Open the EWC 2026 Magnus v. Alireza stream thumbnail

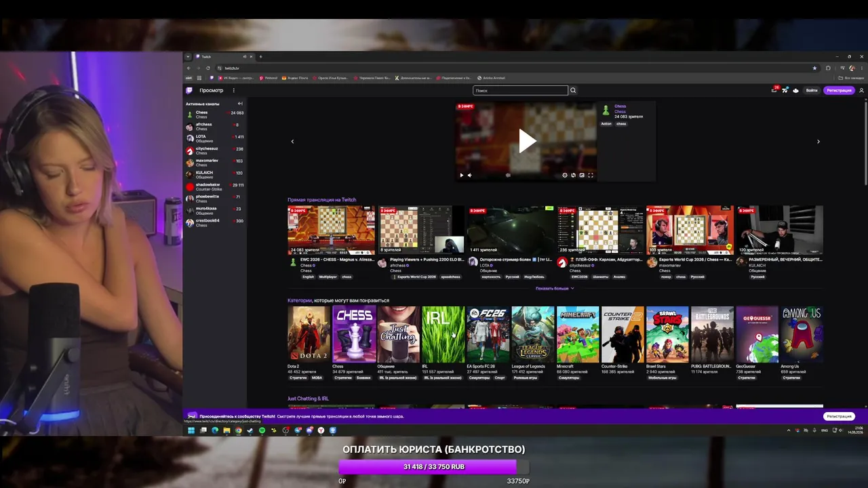tap(331, 230)
